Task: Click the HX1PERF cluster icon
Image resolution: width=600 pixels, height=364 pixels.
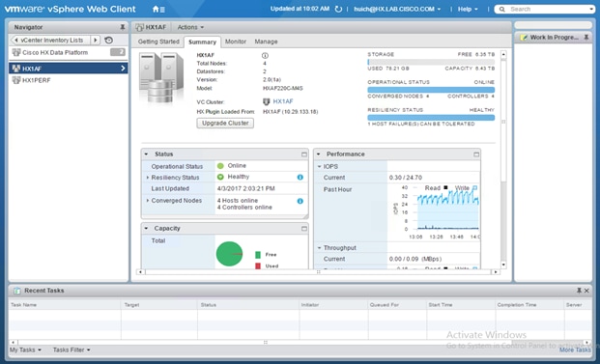Action: tap(16, 80)
